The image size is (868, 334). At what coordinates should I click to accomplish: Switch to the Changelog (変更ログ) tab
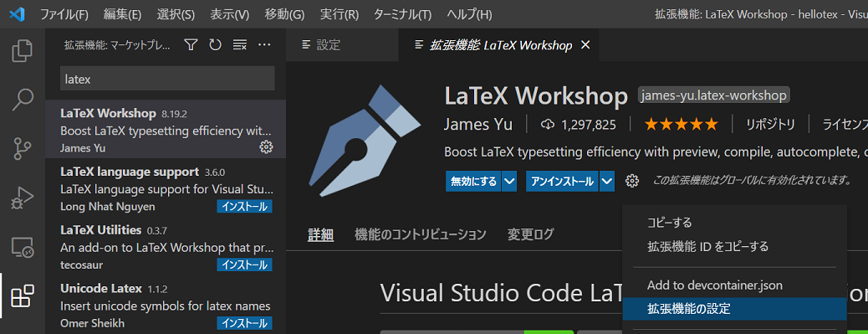point(530,234)
